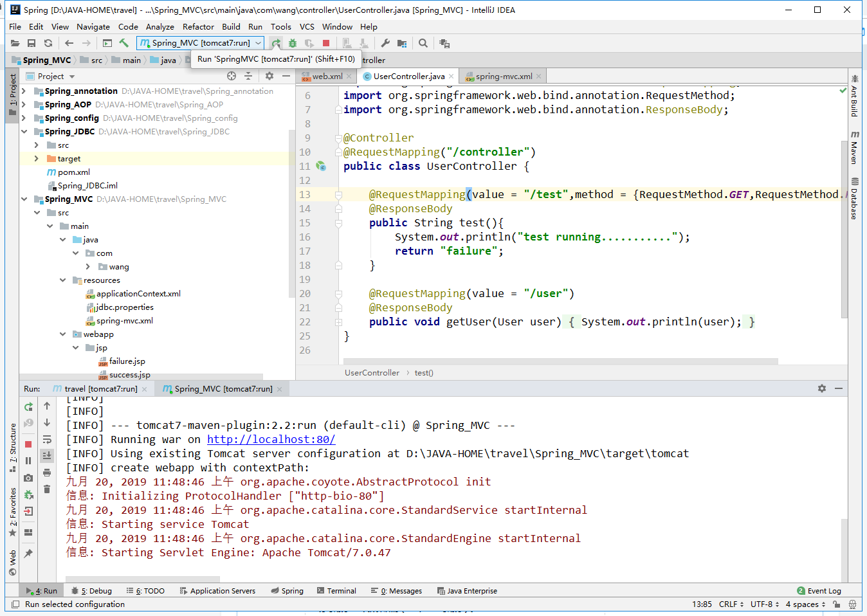Click the Open file toolbar icon
Viewport: 867px width, 616px height.
[x=15, y=43]
